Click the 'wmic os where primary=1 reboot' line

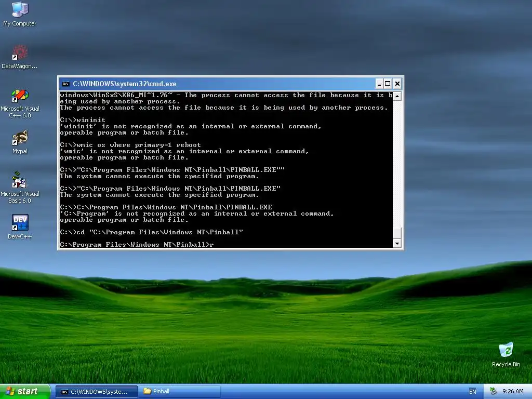[x=130, y=145]
